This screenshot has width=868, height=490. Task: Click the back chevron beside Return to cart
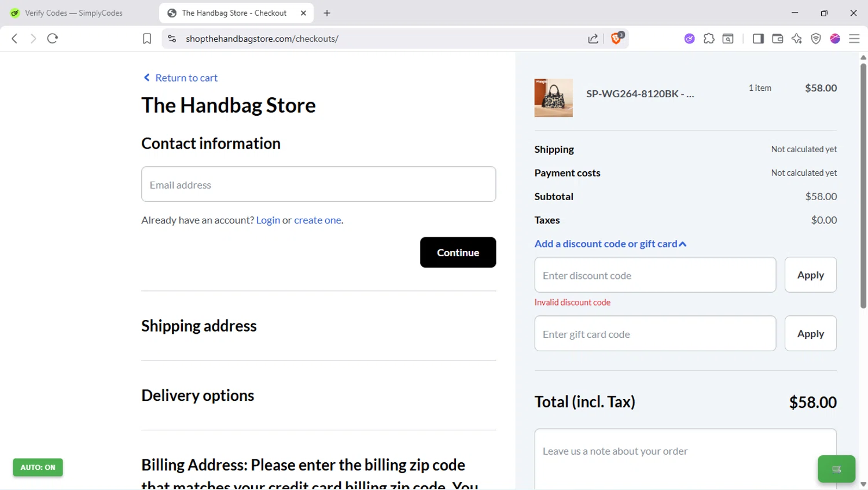point(146,78)
